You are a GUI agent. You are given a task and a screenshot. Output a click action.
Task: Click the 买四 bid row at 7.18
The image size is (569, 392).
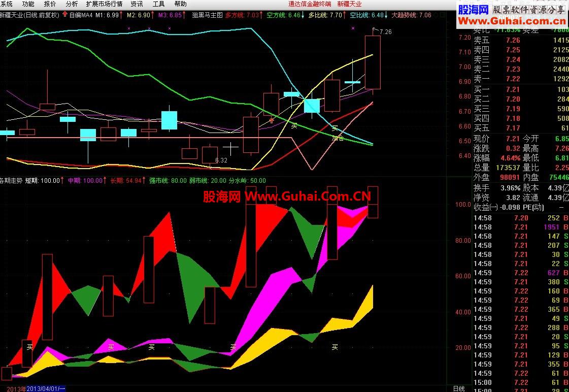click(x=520, y=118)
